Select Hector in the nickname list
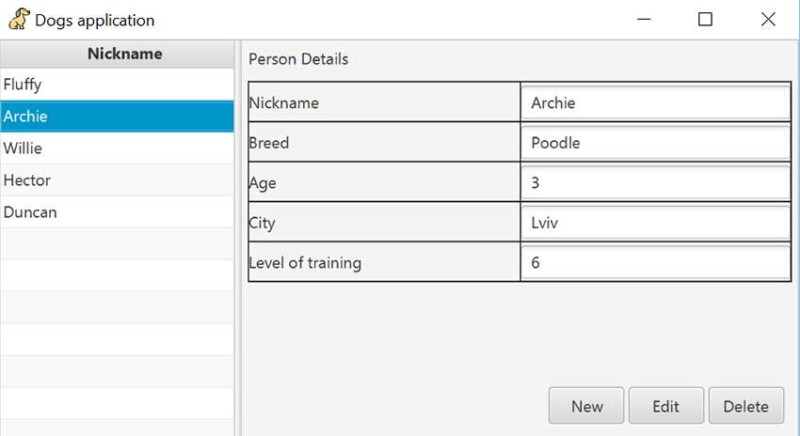The image size is (800, 436). pyautogui.click(x=117, y=180)
